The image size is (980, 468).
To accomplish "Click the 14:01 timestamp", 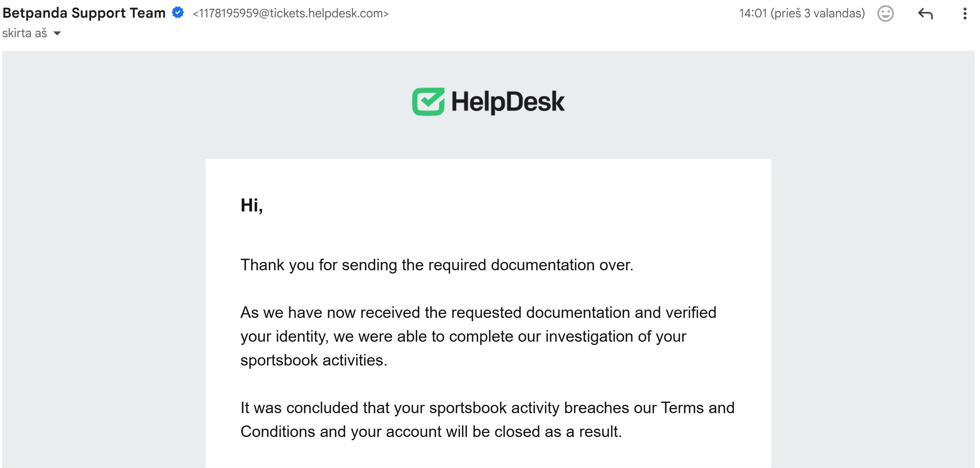I will tap(801, 13).
